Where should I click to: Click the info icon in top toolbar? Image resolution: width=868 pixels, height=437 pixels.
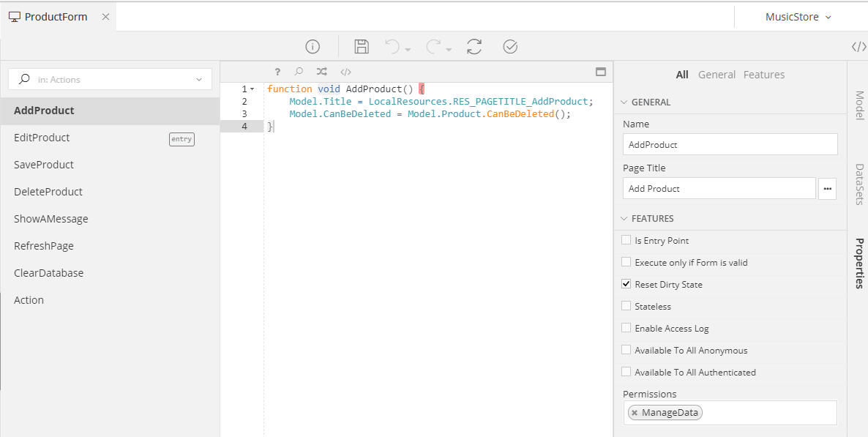click(x=313, y=47)
